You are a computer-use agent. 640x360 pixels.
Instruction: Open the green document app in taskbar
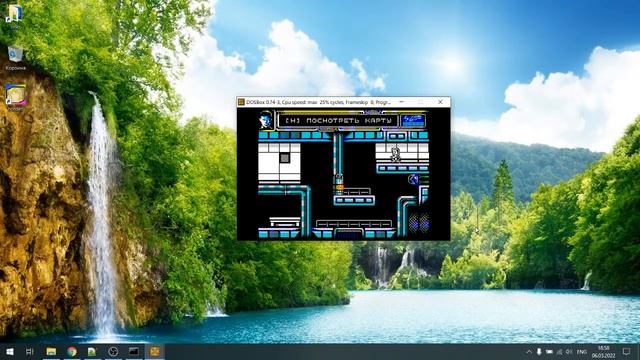(x=92, y=351)
